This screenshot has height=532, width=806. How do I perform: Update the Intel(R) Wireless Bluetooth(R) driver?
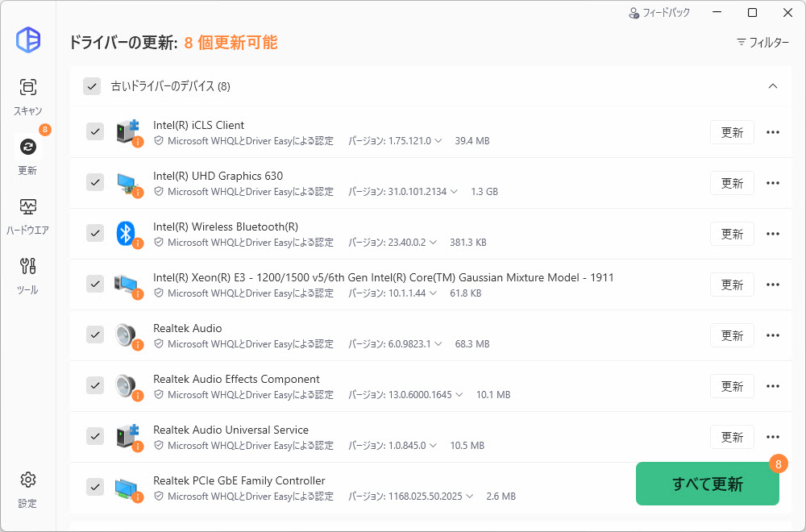pyautogui.click(x=732, y=235)
